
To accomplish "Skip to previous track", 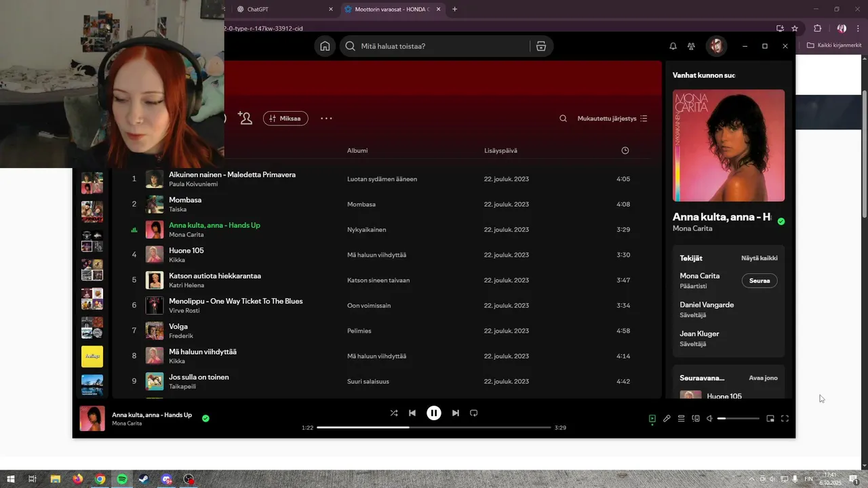I will click(x=412, y=413).
